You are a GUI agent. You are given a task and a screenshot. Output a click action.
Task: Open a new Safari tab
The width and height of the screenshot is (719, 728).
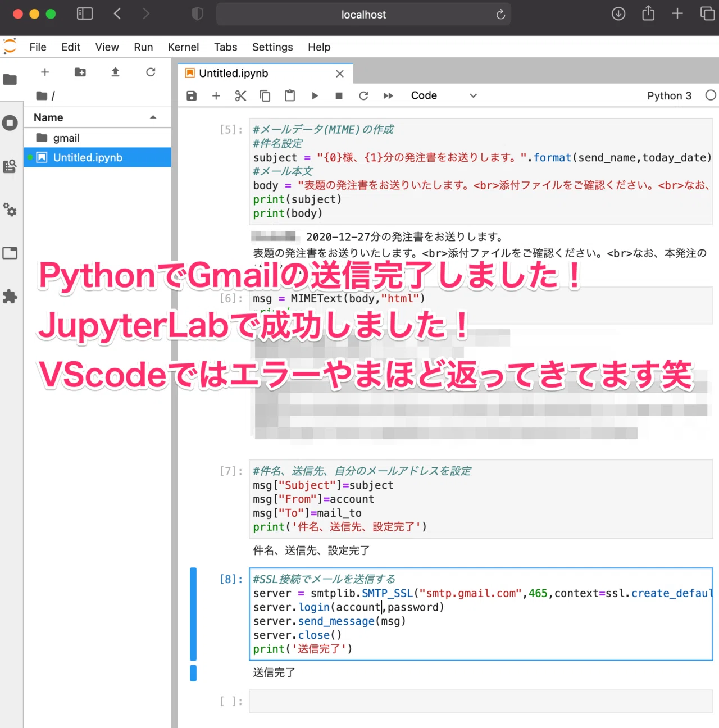point(677,14)
